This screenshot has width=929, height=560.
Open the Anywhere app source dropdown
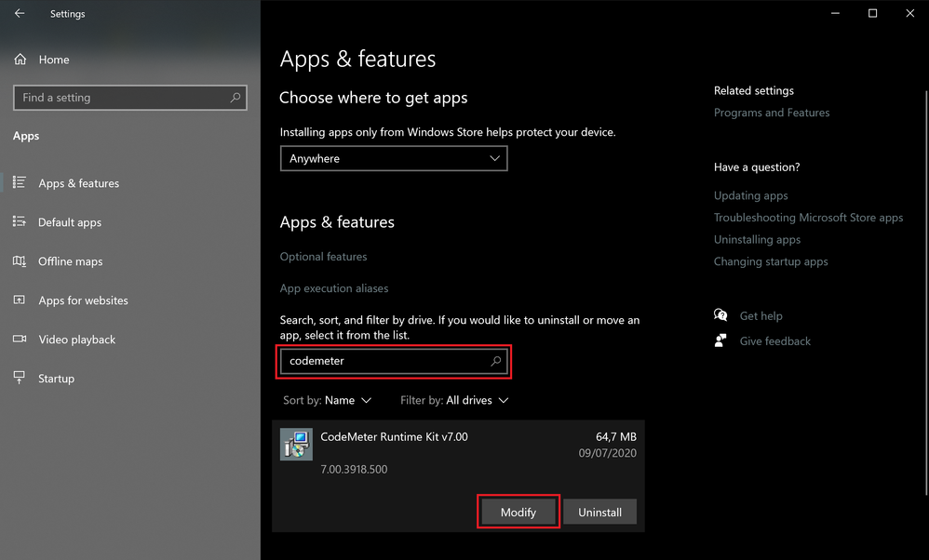394,159
